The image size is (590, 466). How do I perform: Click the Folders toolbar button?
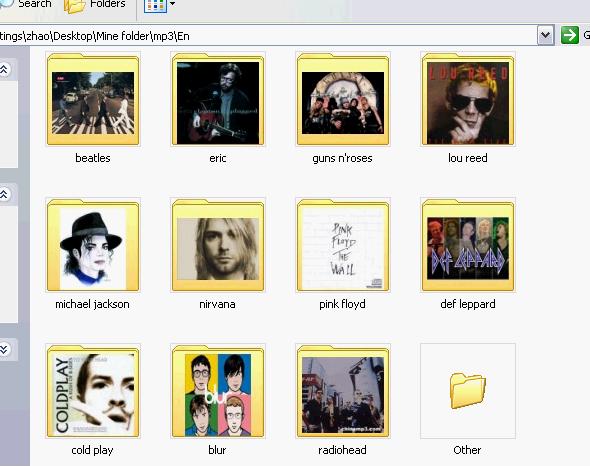pyautogui.click(x=95, y=5)
